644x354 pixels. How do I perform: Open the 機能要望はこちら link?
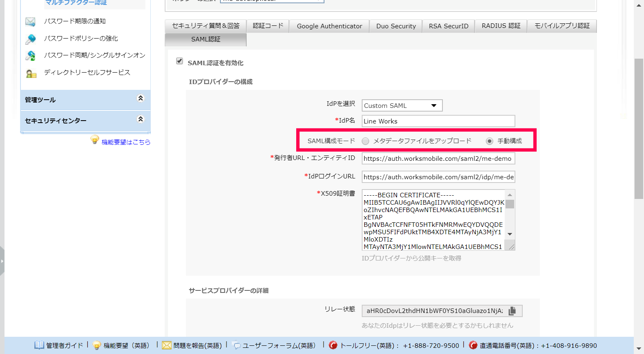click(126, 142)
